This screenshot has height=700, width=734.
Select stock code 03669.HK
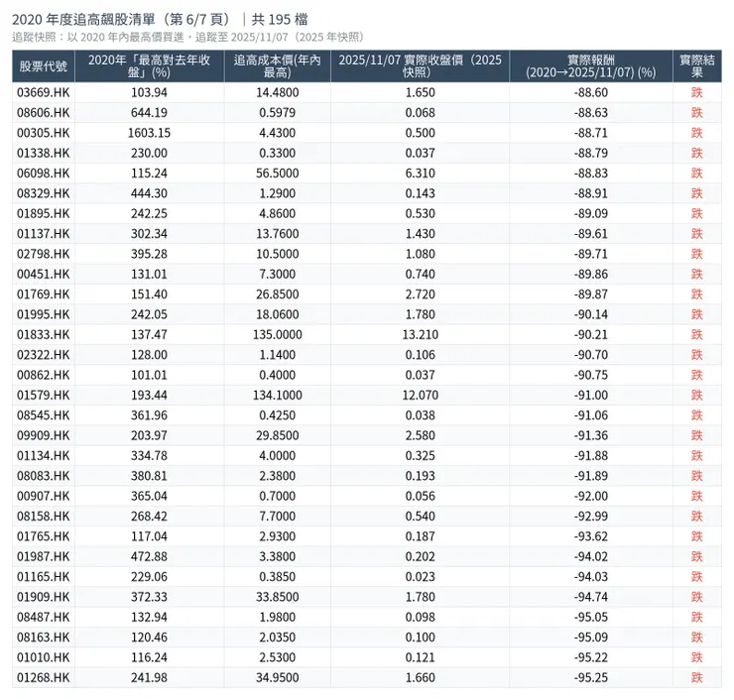43,92
